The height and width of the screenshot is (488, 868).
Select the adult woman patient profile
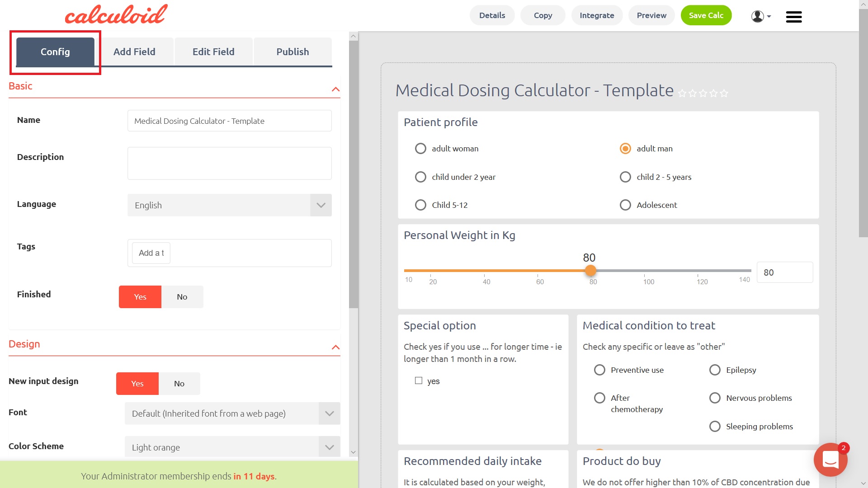420,148
